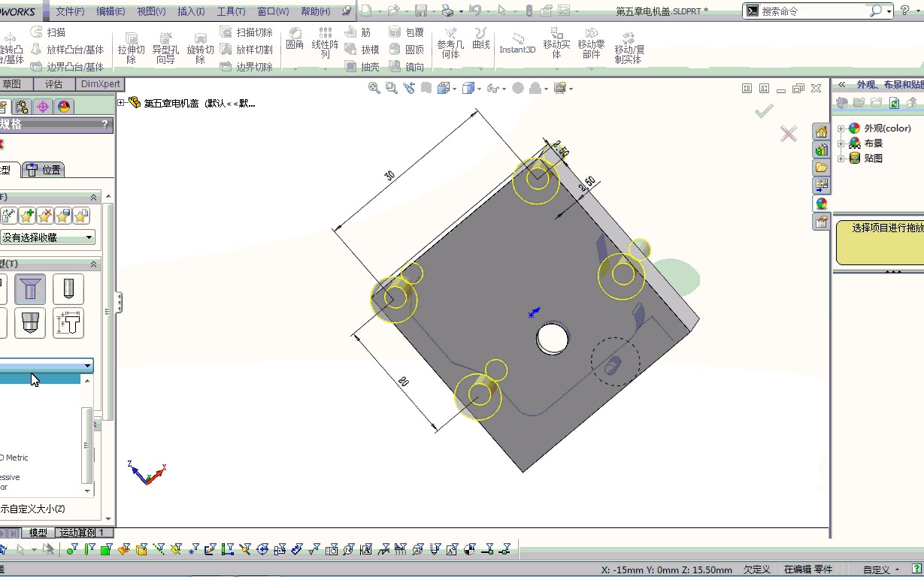Enable the Instant3D tool
The image size is (924, 577).
(517, 45)
